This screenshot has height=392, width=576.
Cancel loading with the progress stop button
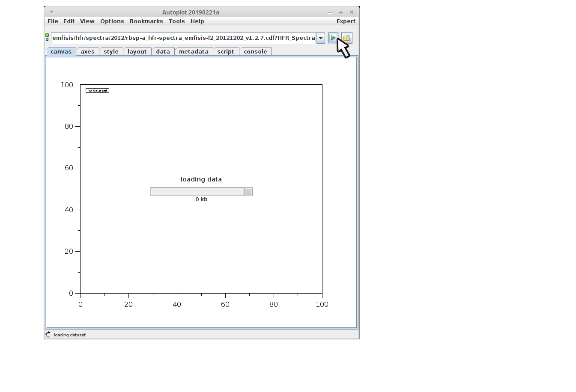click(248, 192)
